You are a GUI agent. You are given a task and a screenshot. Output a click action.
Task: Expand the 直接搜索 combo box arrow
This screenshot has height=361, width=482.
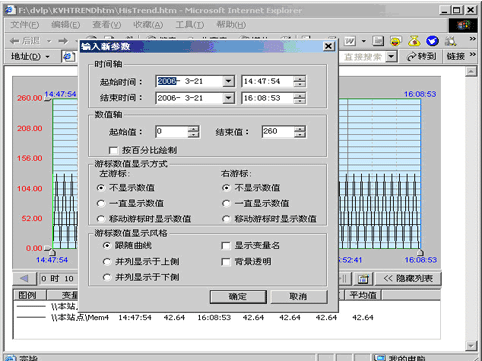391,57
